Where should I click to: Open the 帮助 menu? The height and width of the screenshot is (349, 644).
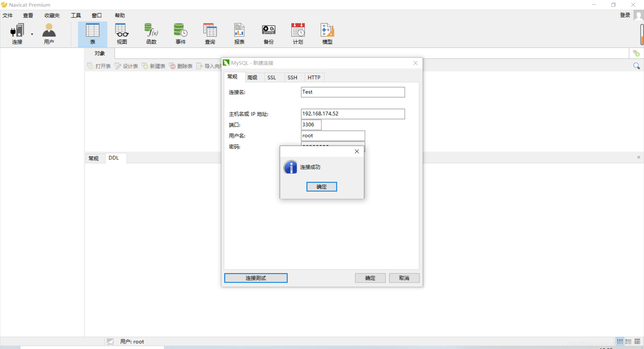(120, 15)
